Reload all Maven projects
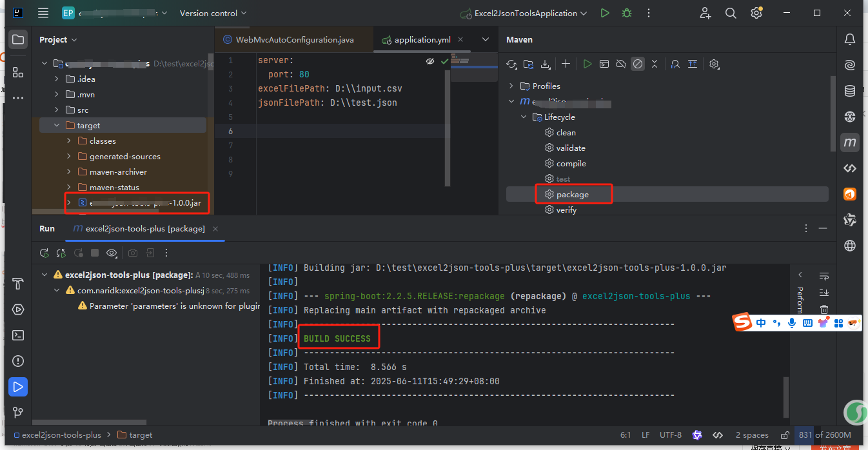 [x=511, y=64]
